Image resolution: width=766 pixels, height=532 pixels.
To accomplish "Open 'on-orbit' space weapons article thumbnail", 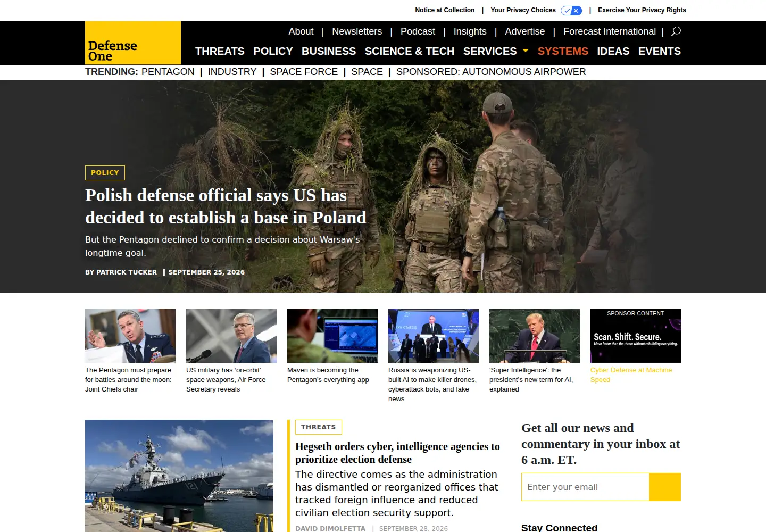I will 231,336.
